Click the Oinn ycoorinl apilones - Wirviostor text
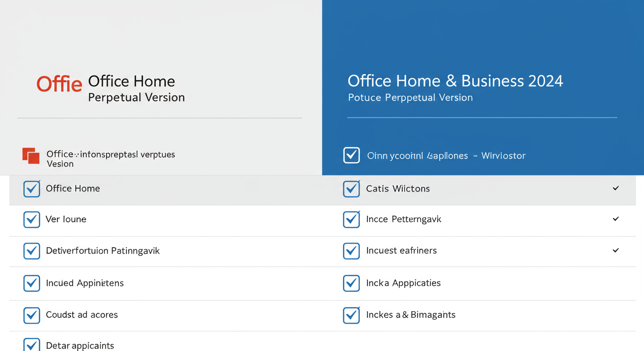Viewport: 644px width, 351px height. (446, 156)
